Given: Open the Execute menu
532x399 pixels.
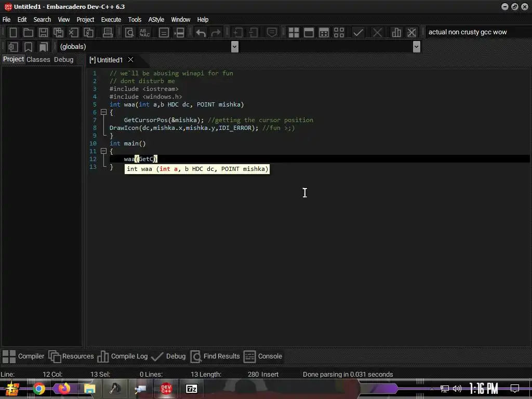Looking at the screenshot, I should [x=111, y=20].
